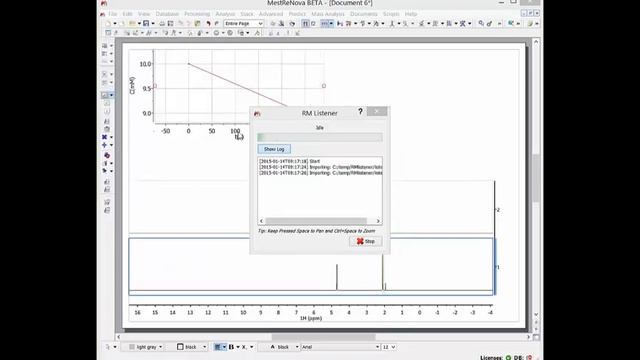Open the Help menu
The image size is (640, 360).
[411, 14]
